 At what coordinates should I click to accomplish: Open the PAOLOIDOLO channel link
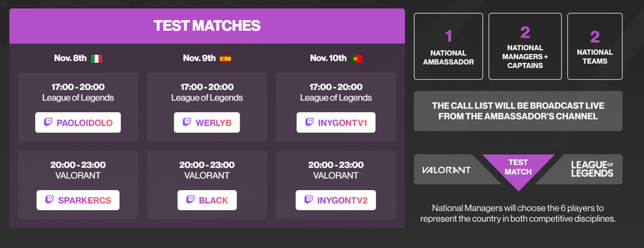point(78,123)
